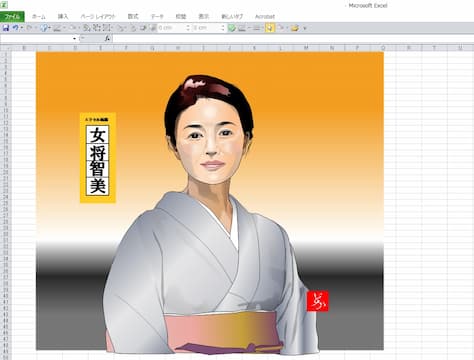Open the 表示 ribbon tab
The height and width of the screenshot is (360, 474).
[204, 16]
